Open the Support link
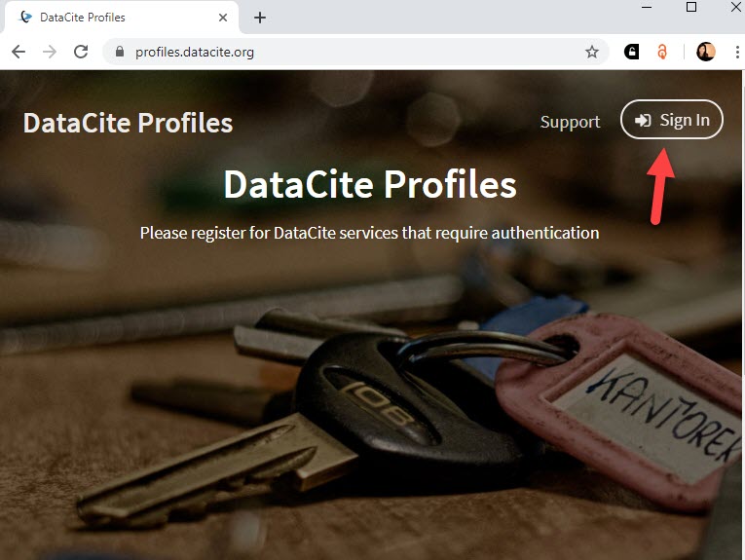 (x=570, y=122)
